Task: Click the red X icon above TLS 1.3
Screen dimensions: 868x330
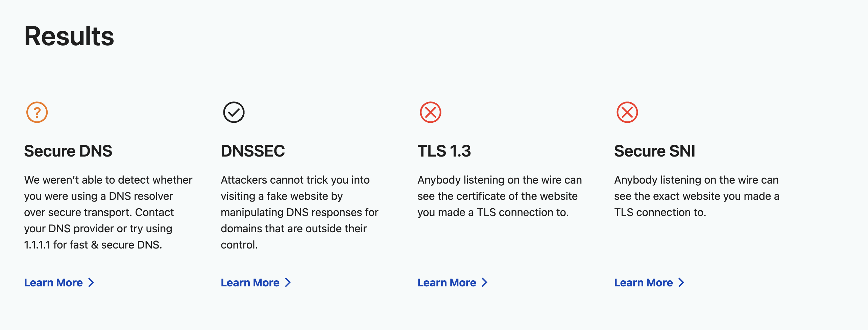Action: pyautogui.click(x=430, y=112)
